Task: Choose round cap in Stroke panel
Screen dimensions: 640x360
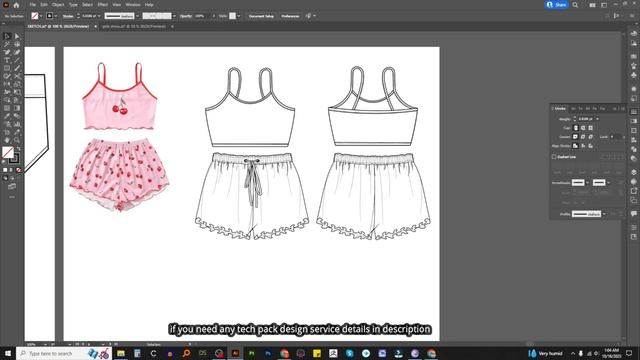Action: pos(583,128)
